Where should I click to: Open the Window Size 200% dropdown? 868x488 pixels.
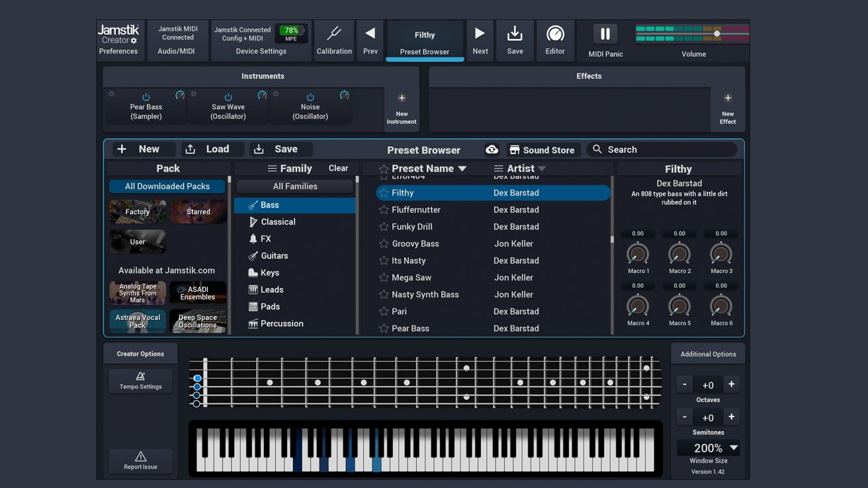708,448
